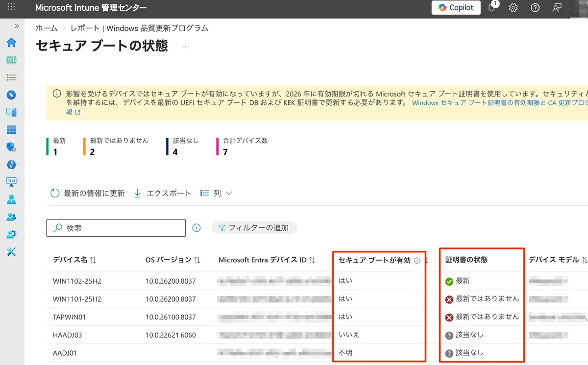Open All services list icon in sidebar
This screenshot has height=365, width=588.
click(11, 77)
